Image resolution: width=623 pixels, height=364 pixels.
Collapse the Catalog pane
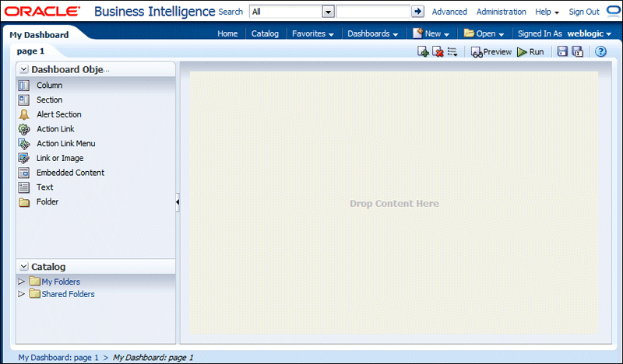click(x=24, y=266)
